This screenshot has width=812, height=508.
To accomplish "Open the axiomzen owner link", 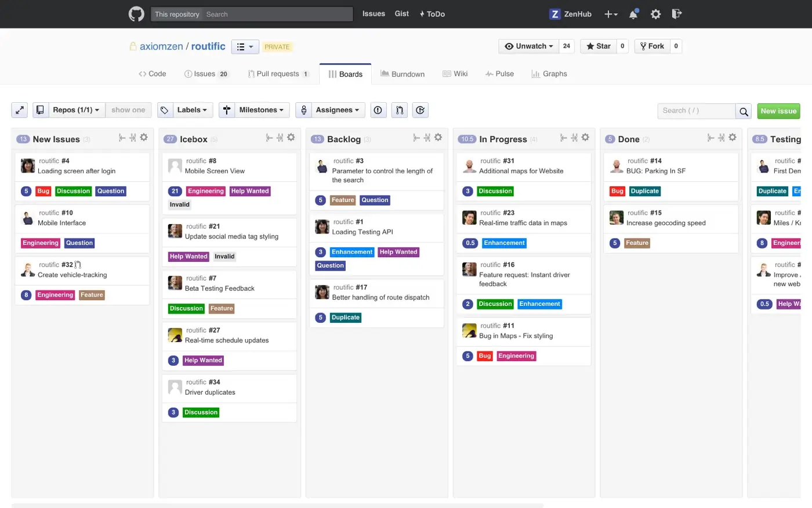I will pos(161,46).
